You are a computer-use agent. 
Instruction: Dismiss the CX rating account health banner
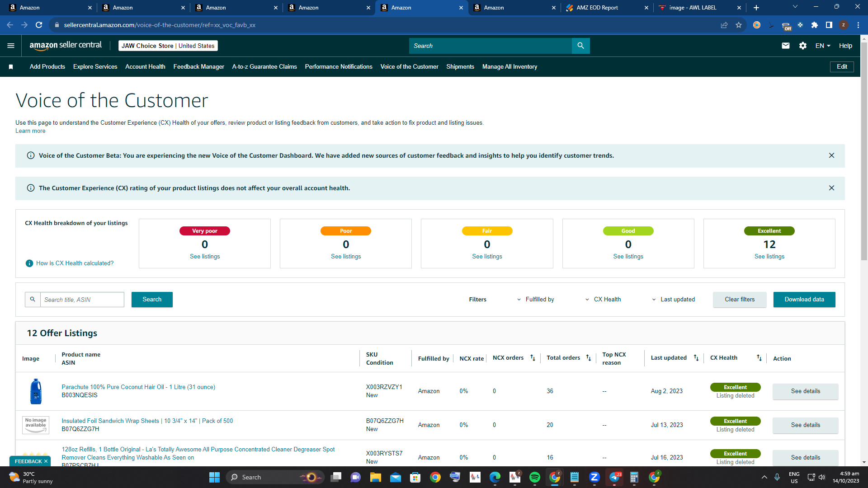coord(831,188)
